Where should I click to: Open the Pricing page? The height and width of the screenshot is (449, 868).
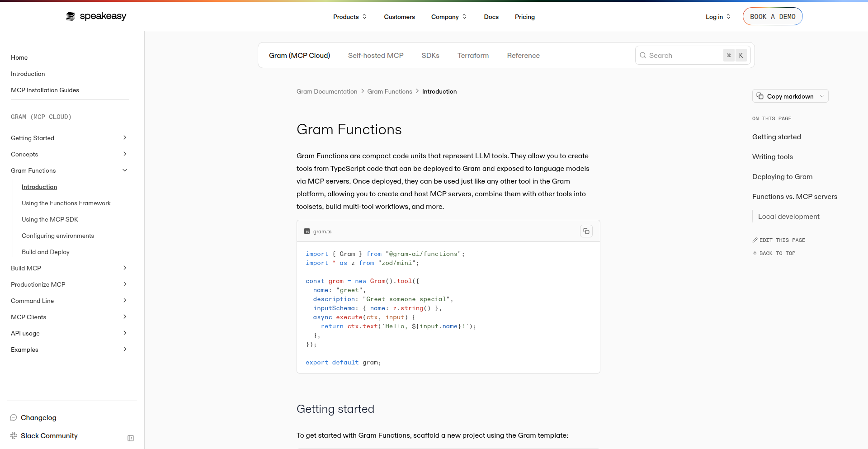coord(524,17)
